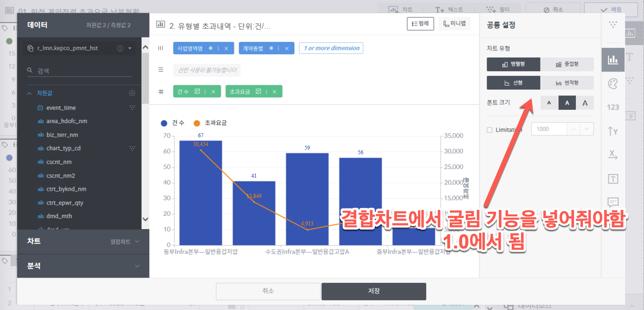
Task: Click the bar chart icon beside chart title
Action: coord(161,25)
